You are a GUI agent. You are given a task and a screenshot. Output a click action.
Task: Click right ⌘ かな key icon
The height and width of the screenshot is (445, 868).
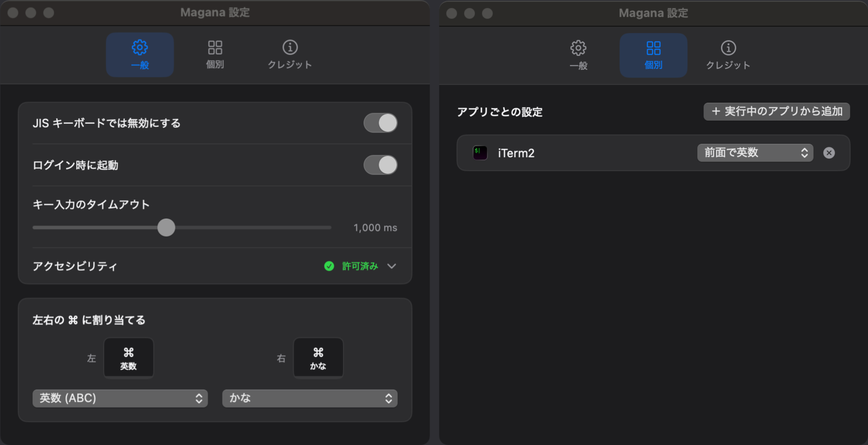click(318, 358)
